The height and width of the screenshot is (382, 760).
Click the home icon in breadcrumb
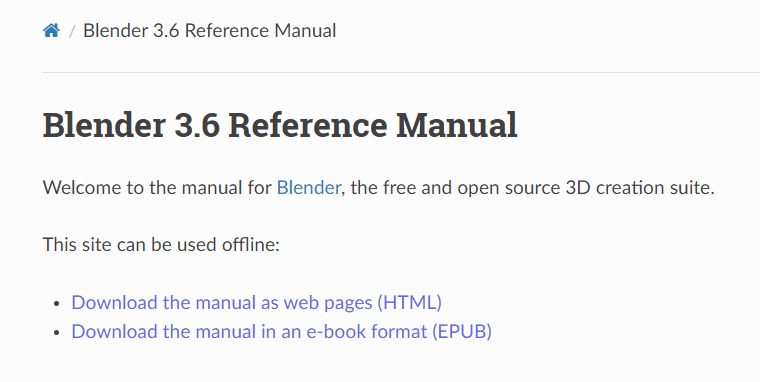[x=51, y=31]
